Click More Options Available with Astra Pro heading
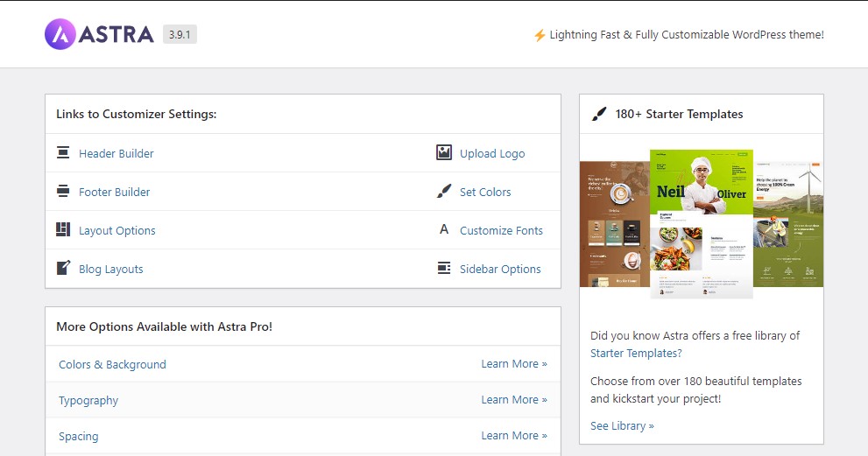This screenshot has height=456, width=868. pos(165,326)
